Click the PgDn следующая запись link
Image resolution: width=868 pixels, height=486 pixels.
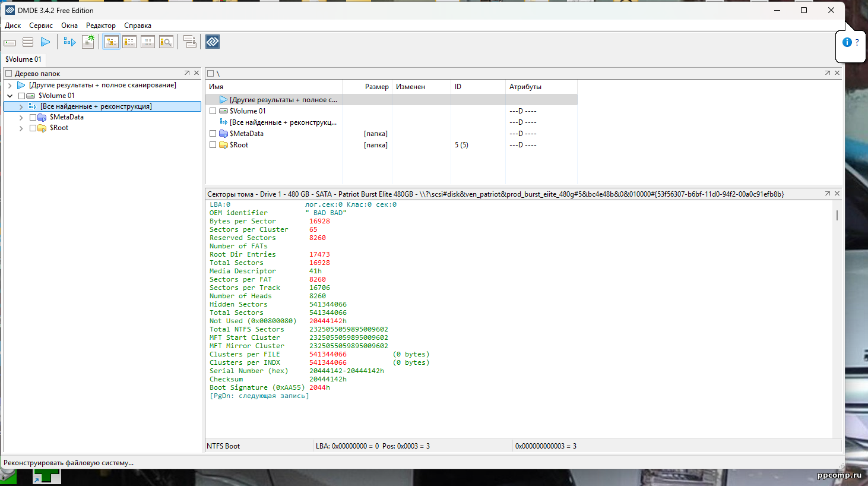pyautogui.click(x=259, y=396)
